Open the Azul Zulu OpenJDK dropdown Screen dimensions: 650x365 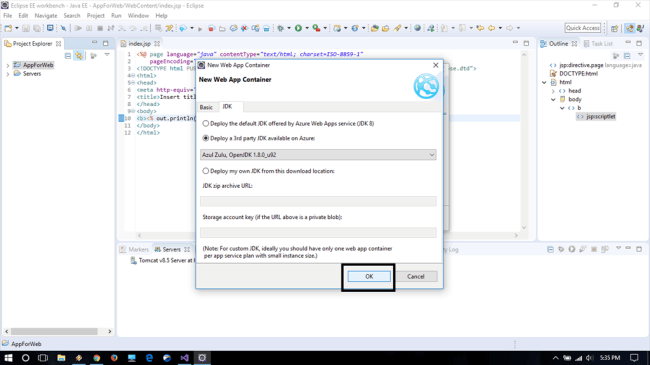[318, 155]
